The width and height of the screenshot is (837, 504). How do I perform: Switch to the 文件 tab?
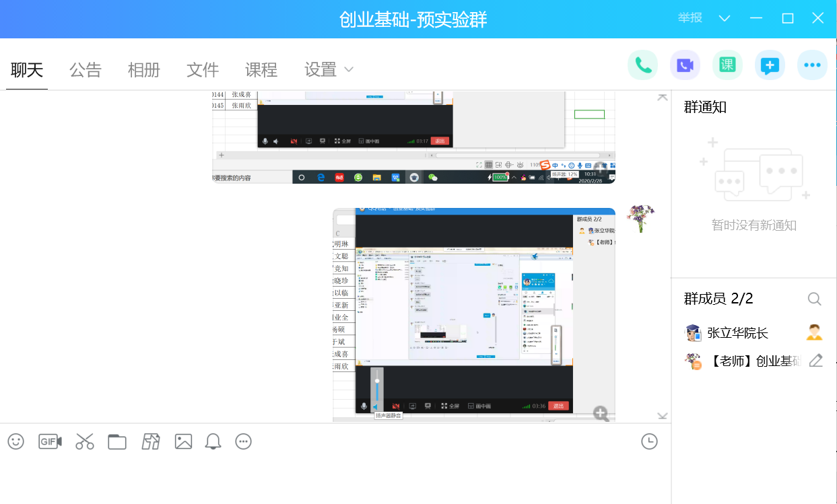(203, 69)
